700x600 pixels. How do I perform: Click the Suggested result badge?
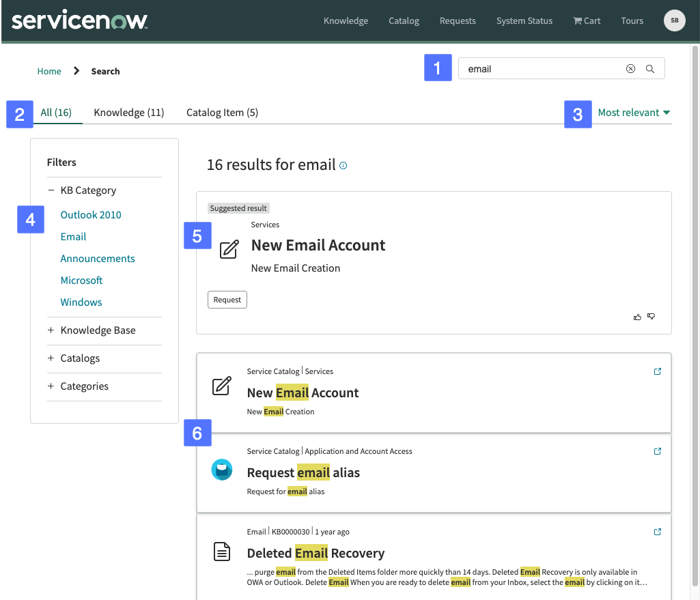(x=238, y=208)
